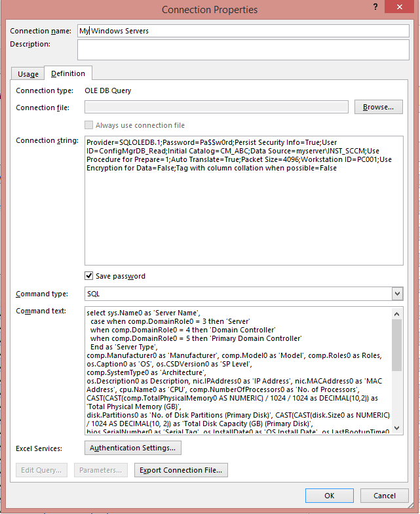Click the Parameters... button

coord(100,469)
